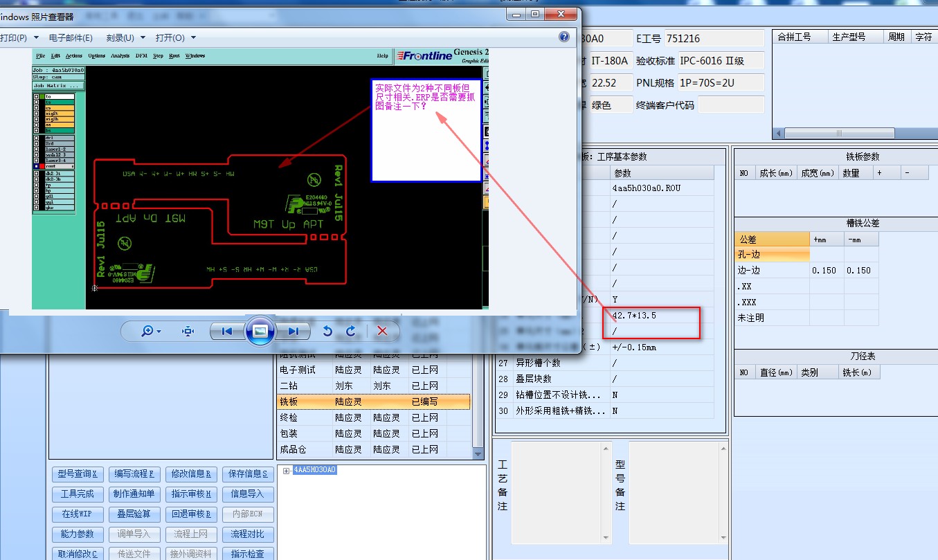Click the PNL规格 1P=70S=2U field
This screenshot has width=938, height=560.
720,83
